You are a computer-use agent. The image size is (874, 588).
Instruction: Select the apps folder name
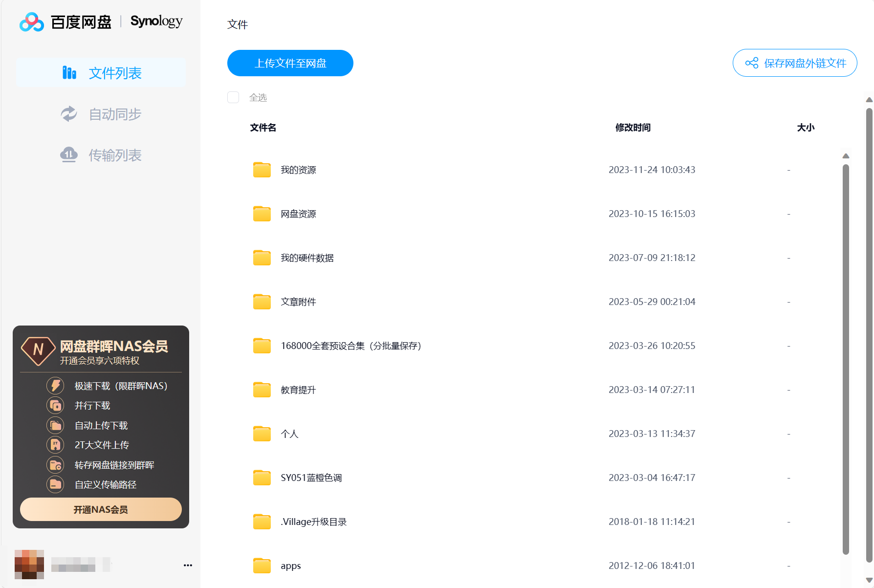[x=291, y=566]
